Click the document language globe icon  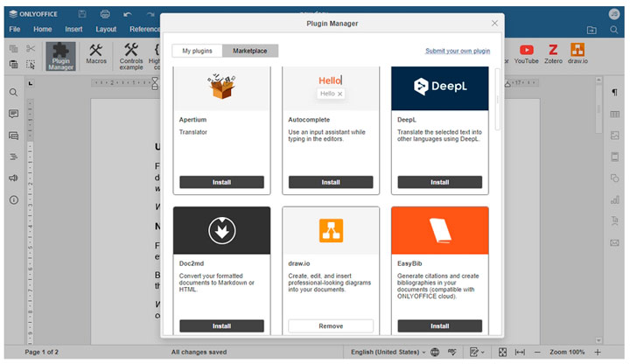[435, 352]
